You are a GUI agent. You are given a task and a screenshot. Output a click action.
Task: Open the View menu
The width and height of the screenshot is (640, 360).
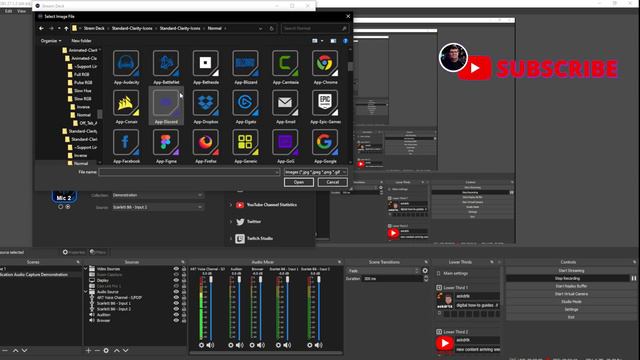tap(22, 11)
